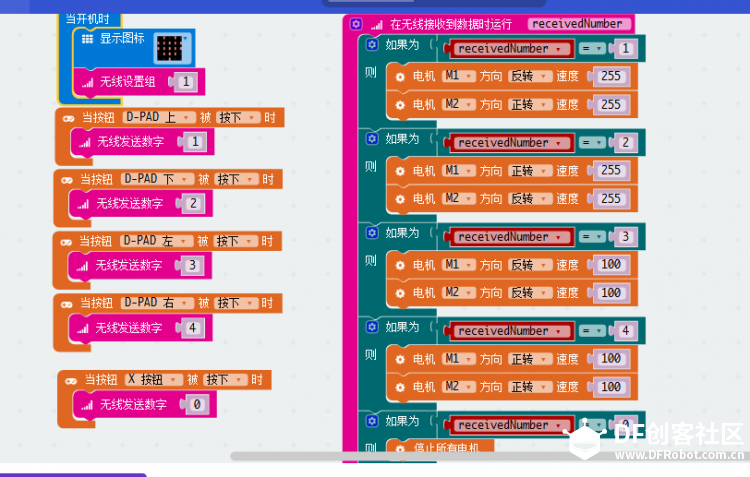Click gamepad icon on X 按钮 block
The image size is (750, 477).
pos(71,381)
